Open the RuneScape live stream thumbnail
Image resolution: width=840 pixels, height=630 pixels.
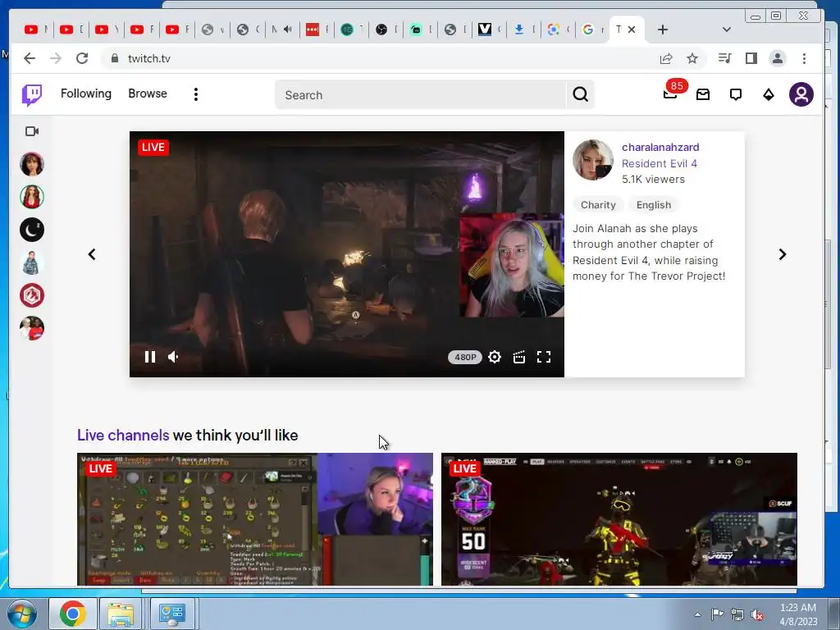pyautogui.click(x=255, y=519)
